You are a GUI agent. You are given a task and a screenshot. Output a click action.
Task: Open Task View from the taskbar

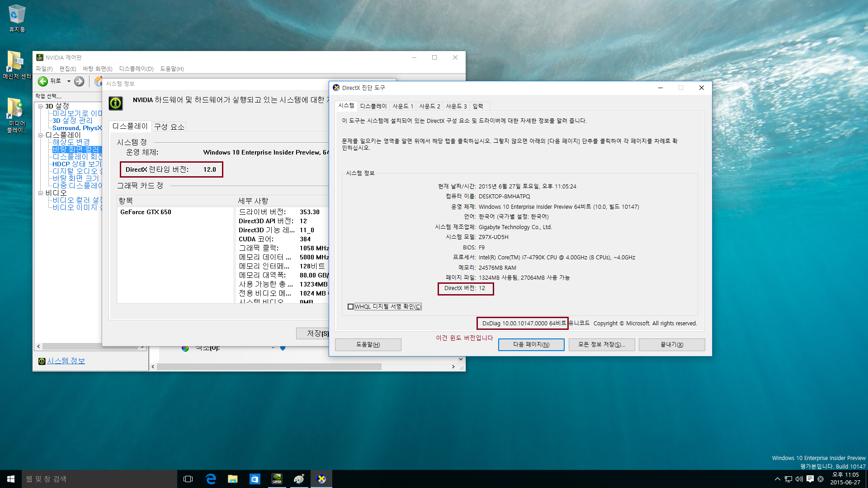point(188,479)
